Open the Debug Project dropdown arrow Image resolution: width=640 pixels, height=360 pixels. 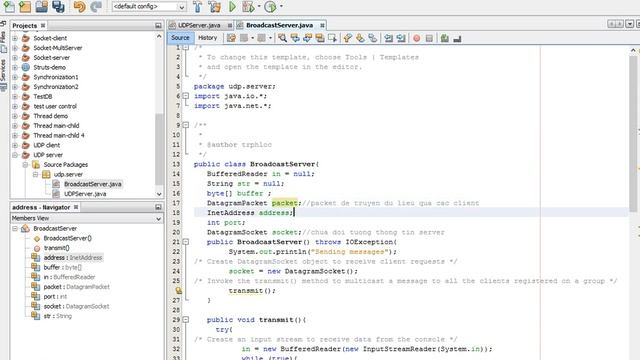click(259, 7)
